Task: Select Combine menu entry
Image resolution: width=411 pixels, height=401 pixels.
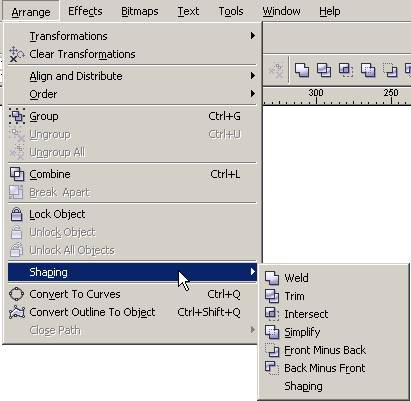Action: pos(132,174)
